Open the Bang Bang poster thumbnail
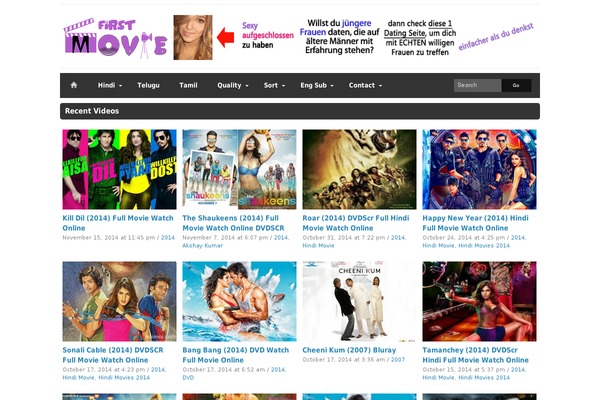This screenshot has width=600, height=400. pos(239,301)
